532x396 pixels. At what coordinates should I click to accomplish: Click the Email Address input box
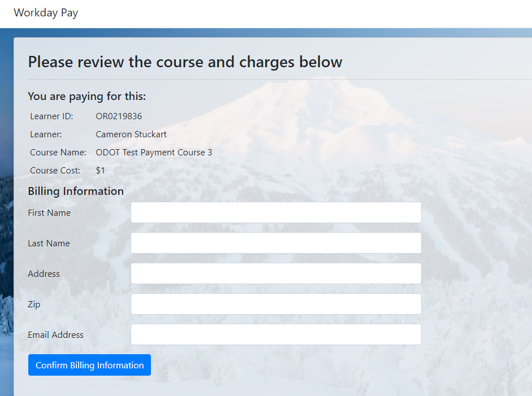pos(276,334)
